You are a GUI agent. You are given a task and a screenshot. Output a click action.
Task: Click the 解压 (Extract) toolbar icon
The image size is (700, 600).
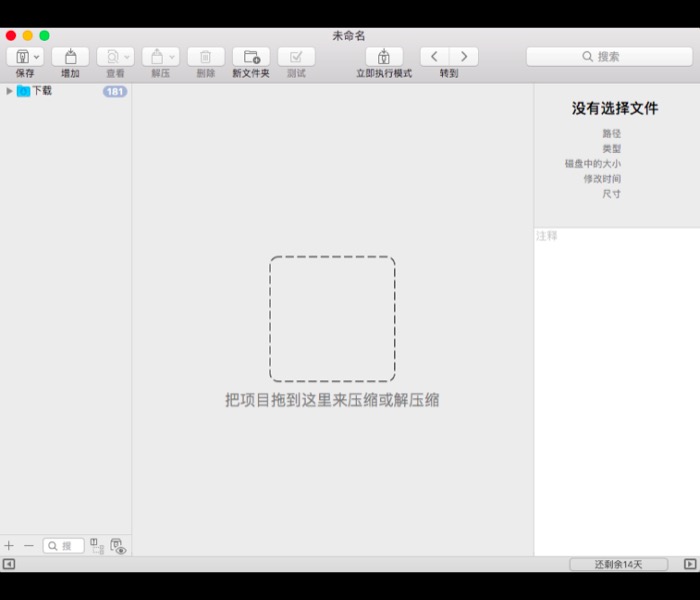pyautogui.click(x=155, y=57)
